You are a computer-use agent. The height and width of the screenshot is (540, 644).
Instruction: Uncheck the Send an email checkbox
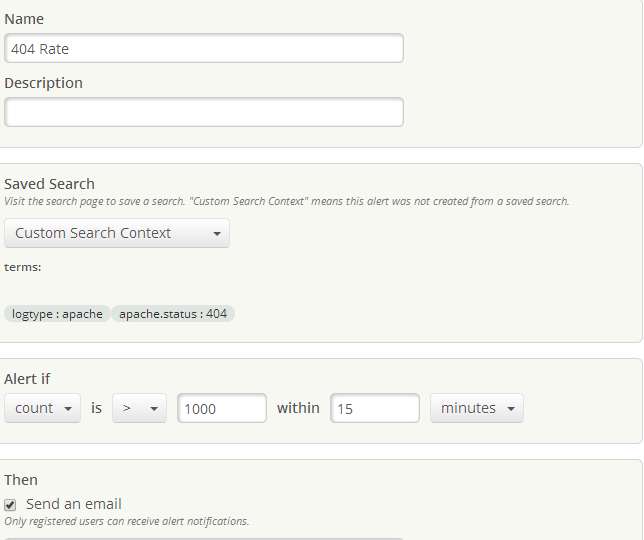click(x=11, y=505)
